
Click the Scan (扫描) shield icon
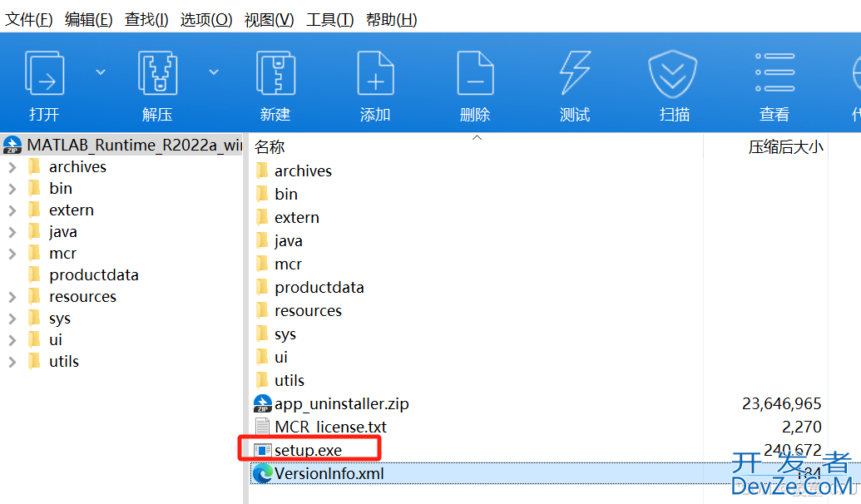(x=673, y=73)
